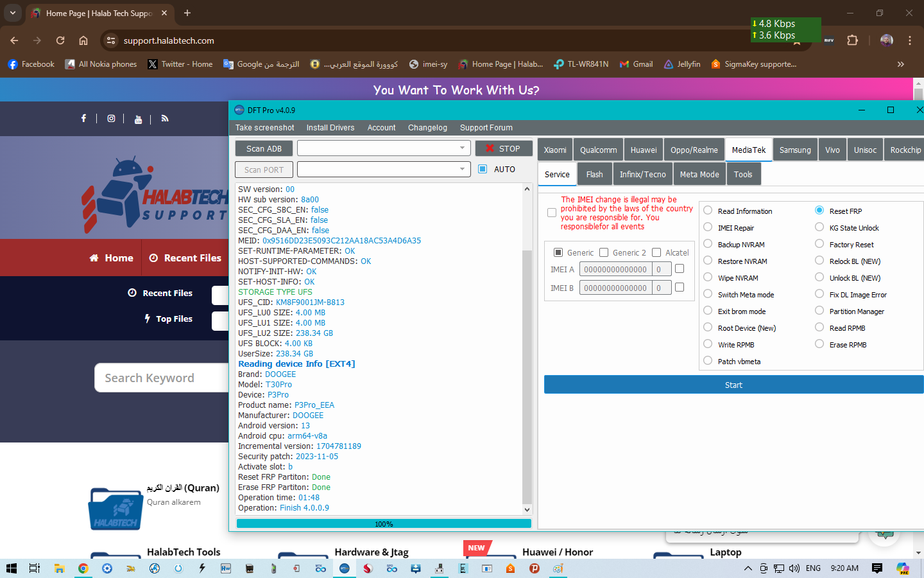Screen dimensions: 924x578
Task: Open the Infinix/Tecno sub-tab
Action: coord(643,175)
